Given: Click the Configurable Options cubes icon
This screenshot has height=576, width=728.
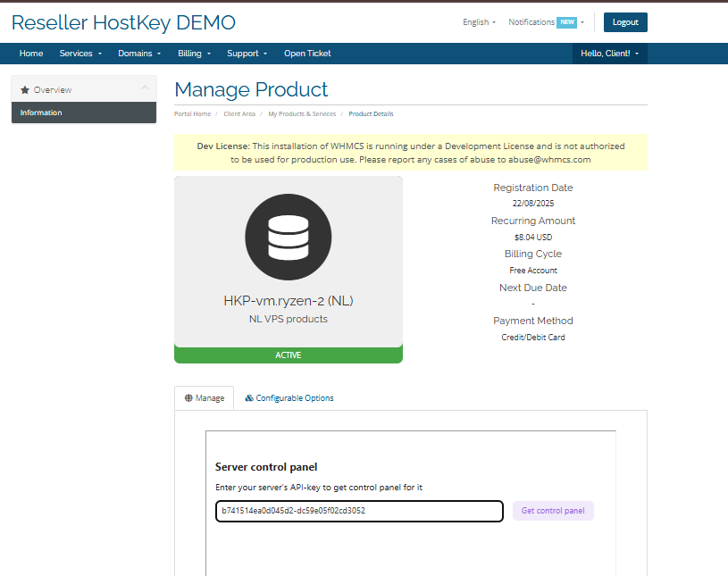Looking at the screenshot, I should [x=249, y=398].
